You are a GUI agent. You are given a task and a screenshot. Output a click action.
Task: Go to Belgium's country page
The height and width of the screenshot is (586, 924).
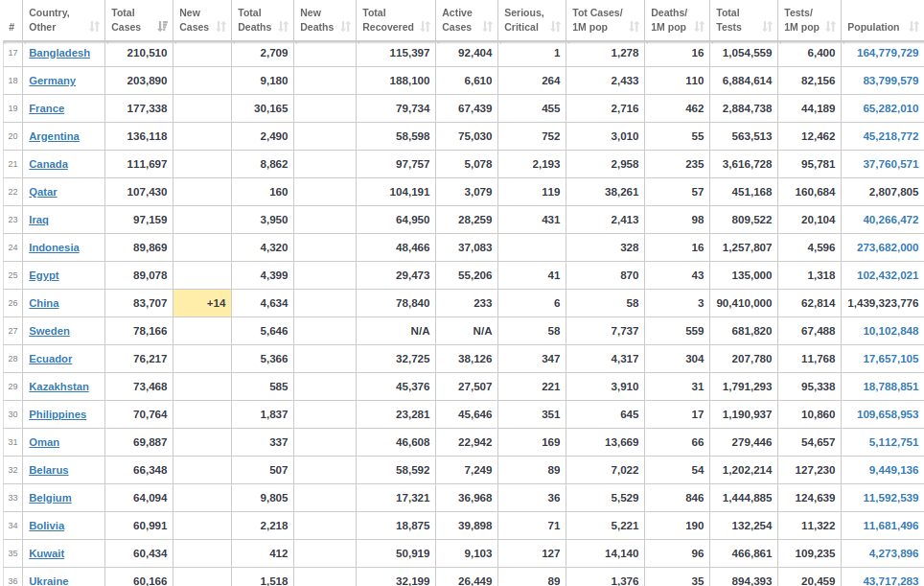pos(50,498)
